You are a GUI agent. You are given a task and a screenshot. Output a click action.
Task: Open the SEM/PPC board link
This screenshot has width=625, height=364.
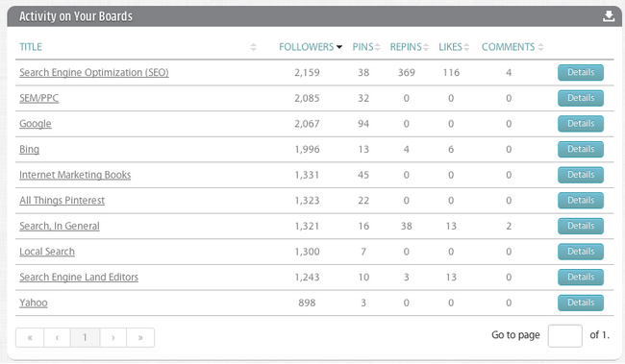(x=39, y=98)
